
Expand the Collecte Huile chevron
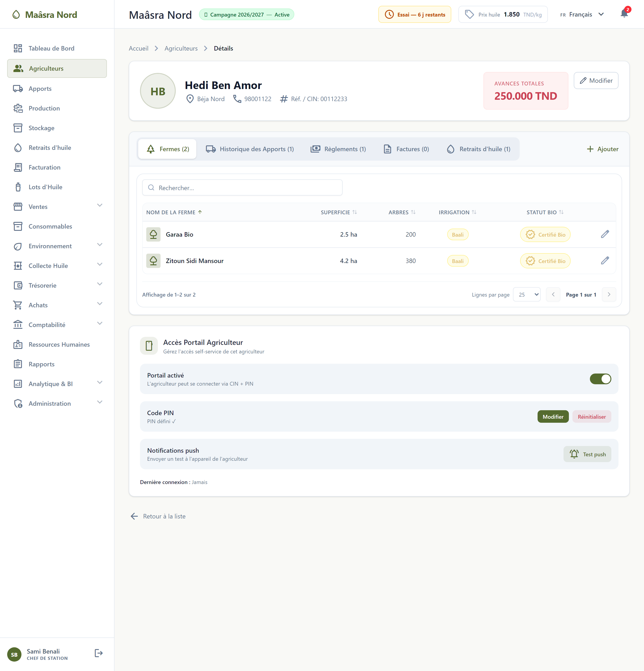point(100,264)
